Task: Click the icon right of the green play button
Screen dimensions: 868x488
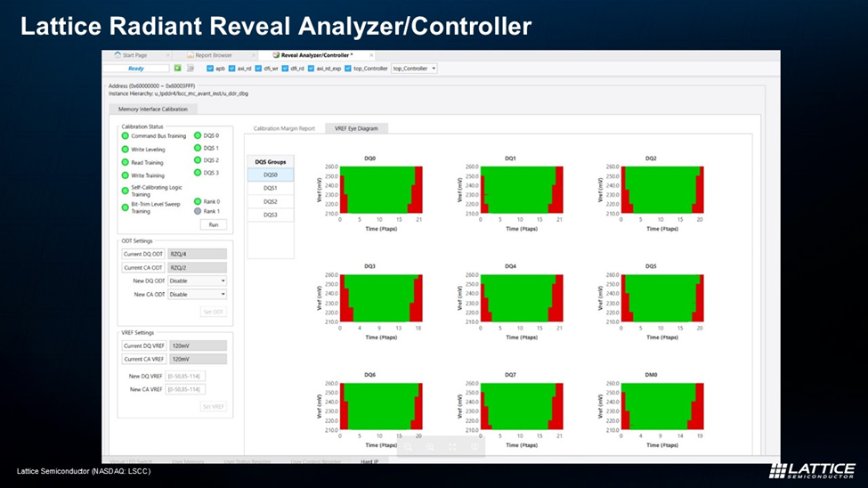Action: (x=191, y=68)
